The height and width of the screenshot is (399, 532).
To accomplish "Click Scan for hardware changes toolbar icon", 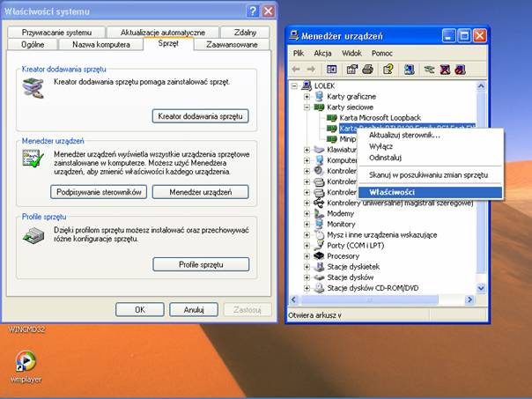I will [410, 70].
